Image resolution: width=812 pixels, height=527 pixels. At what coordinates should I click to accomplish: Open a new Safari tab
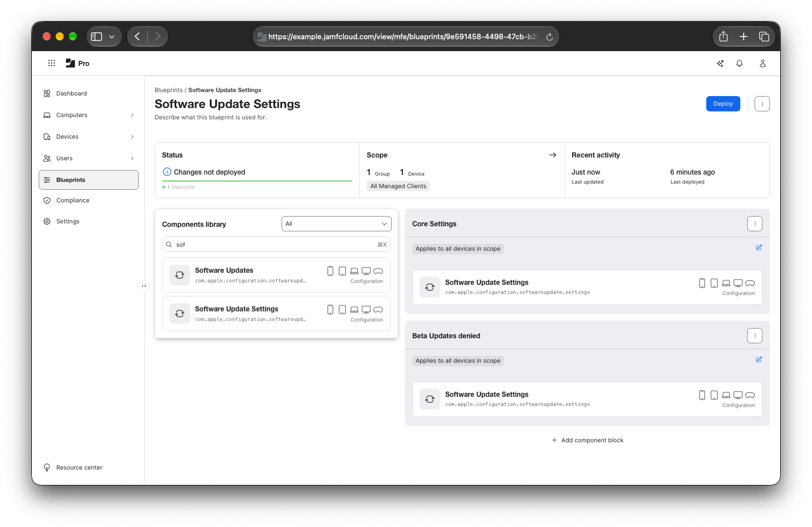pos(743,36)
